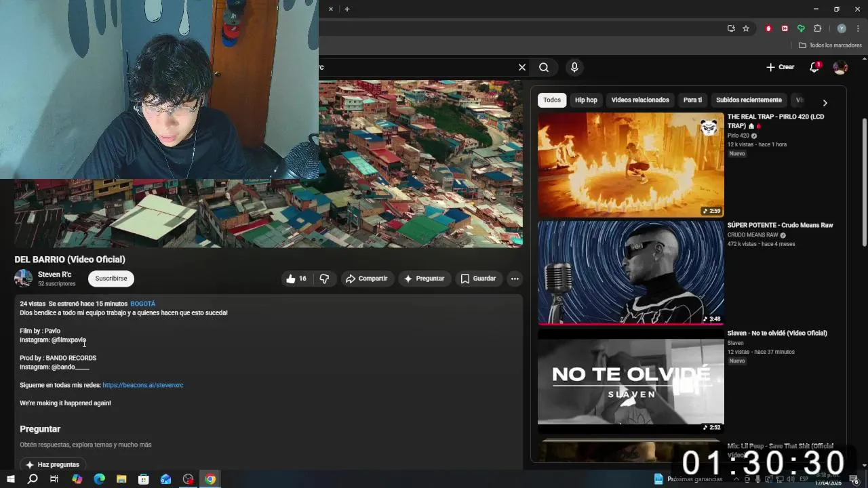Dislike the video with thumbs down

[x=324, y=279]
